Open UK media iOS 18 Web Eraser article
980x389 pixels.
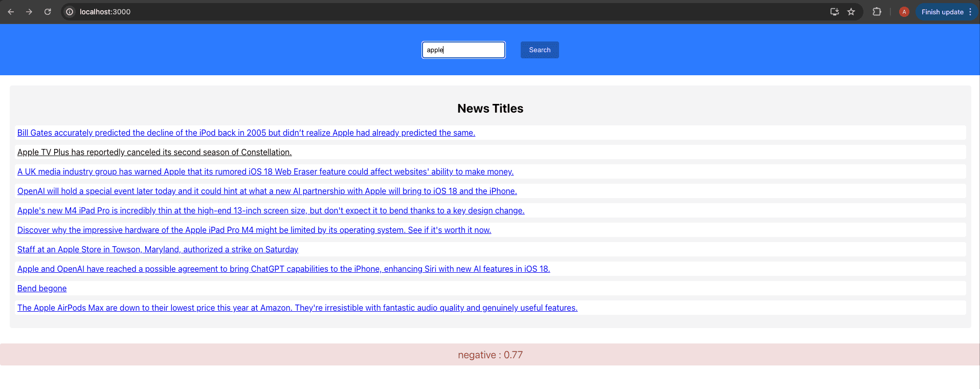(265, 171)
